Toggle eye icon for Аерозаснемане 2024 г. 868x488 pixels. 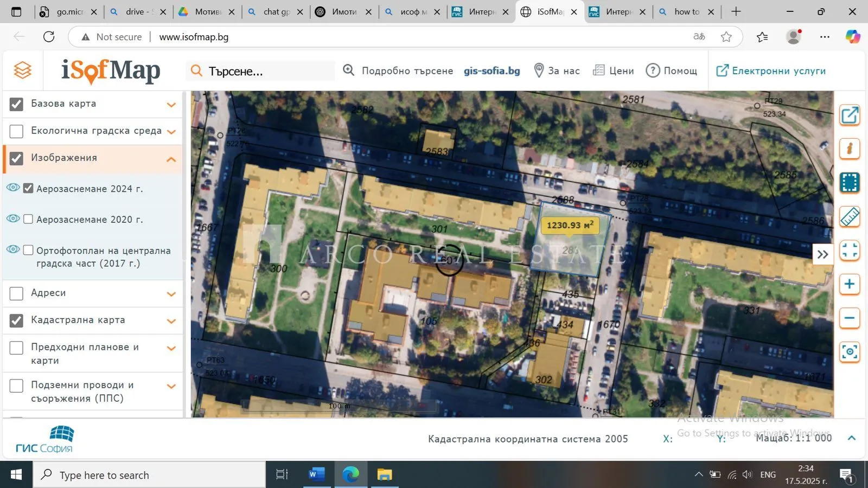point(13,188)
